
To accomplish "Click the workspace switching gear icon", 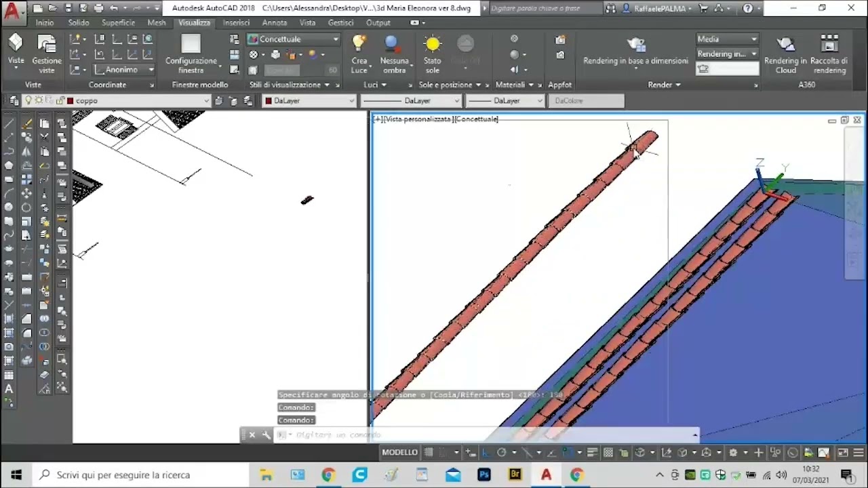I will (x=733, y=452).
